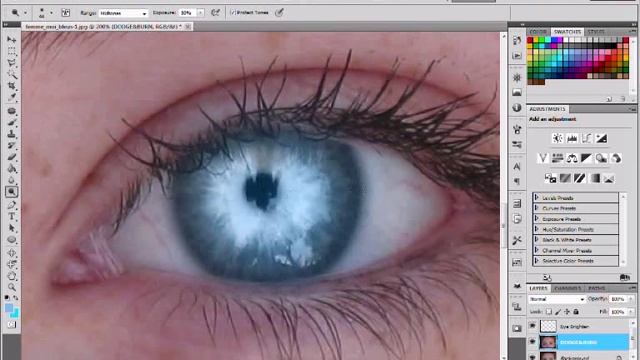The width and height of the screenshot is (640, 360).
Task: Pick the red swatch in top-left corner
Action: point(530,40)
